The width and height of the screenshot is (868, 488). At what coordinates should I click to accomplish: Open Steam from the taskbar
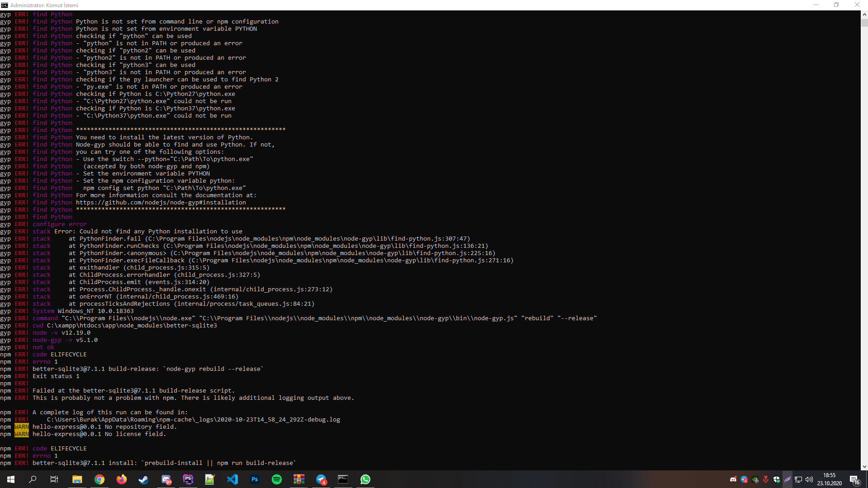[x=143, y=479]
